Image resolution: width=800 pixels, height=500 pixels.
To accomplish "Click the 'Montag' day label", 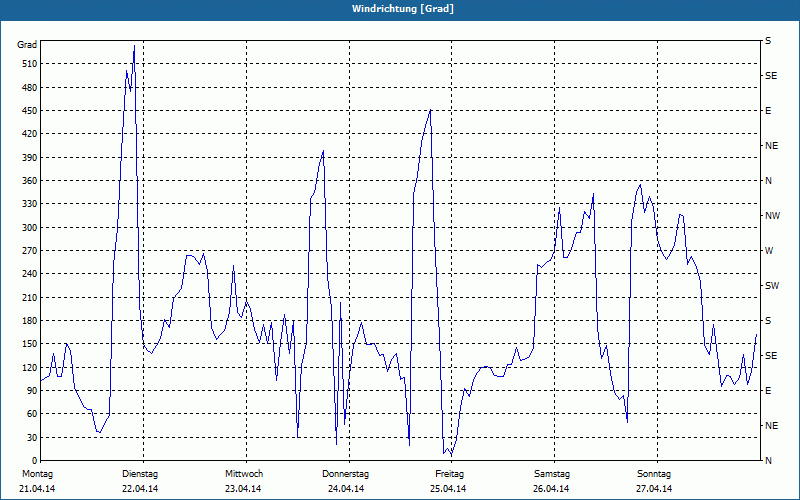I will tap(37, 474).
